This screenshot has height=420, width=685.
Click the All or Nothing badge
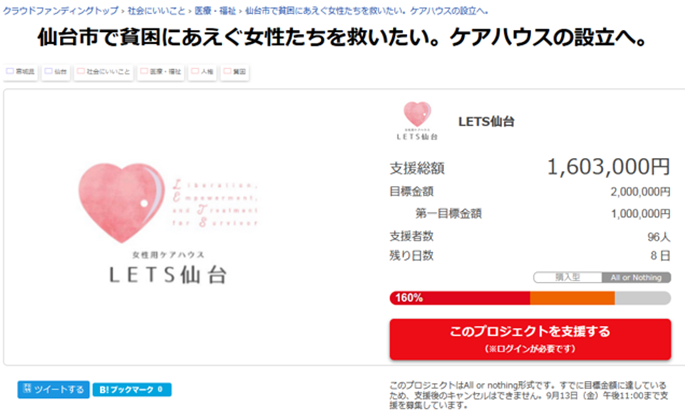click(636, 277)
